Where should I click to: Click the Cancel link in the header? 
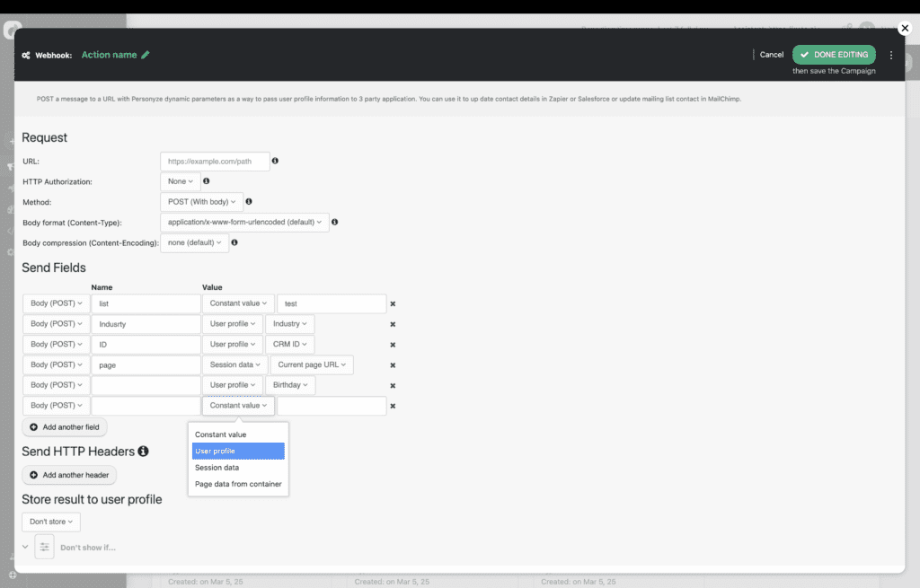coord(771,55)
